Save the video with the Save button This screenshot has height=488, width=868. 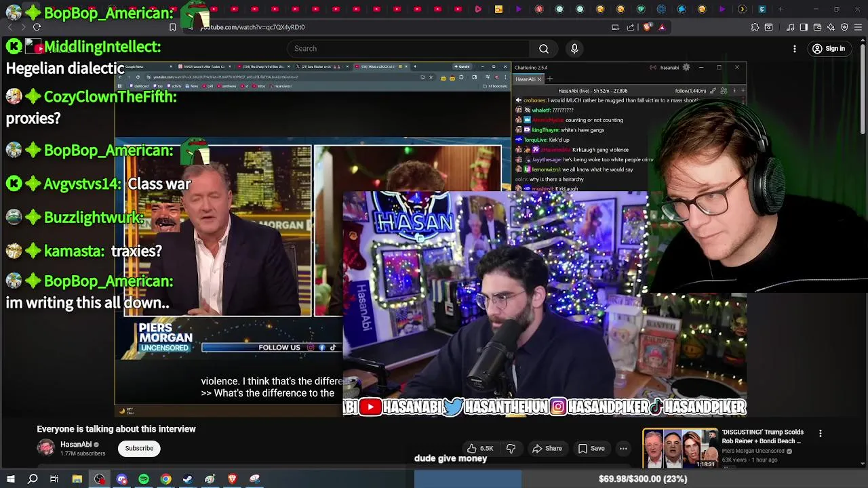(x=591, y=448)
